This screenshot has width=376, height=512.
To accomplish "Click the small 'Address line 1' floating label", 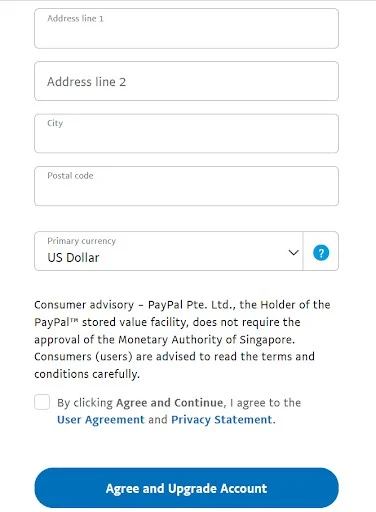I will (75, 18).
